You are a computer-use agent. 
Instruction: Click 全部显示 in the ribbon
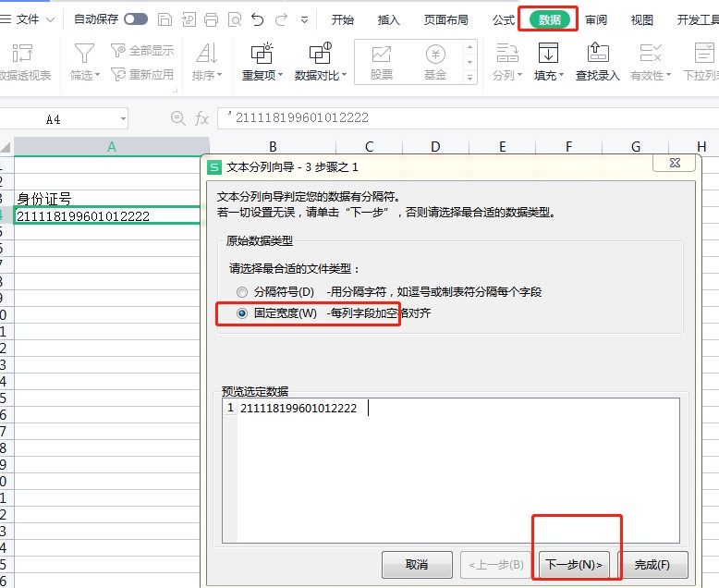142,51
